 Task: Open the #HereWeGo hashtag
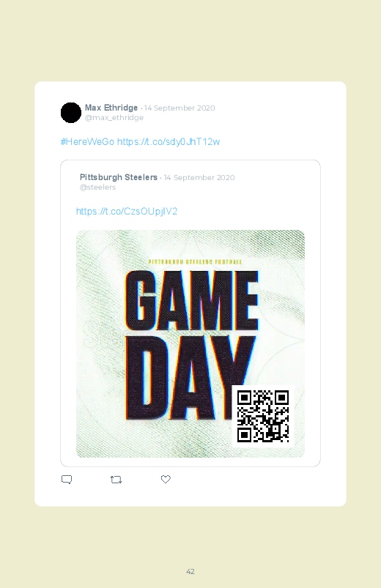(x=87, y=142)
